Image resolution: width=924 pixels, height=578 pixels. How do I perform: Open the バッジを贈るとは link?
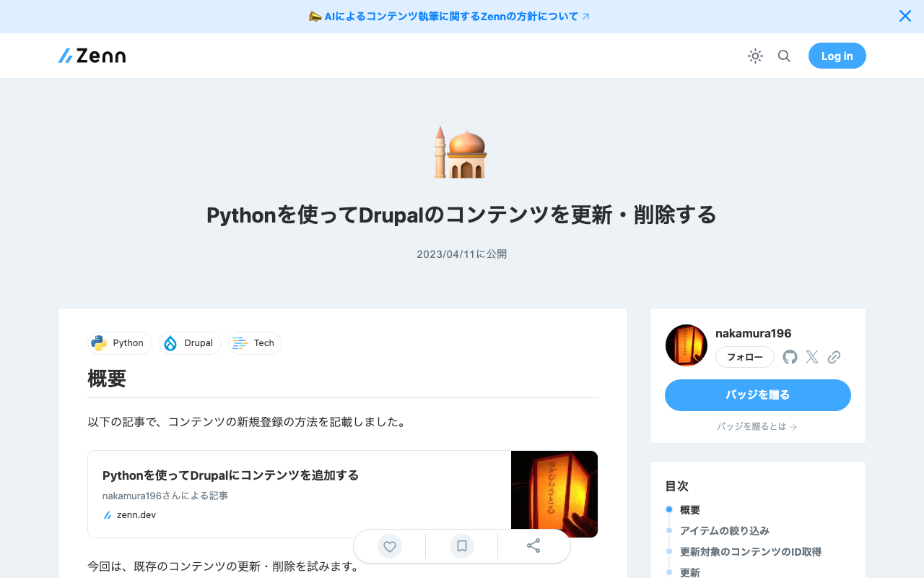coord(757,426)
